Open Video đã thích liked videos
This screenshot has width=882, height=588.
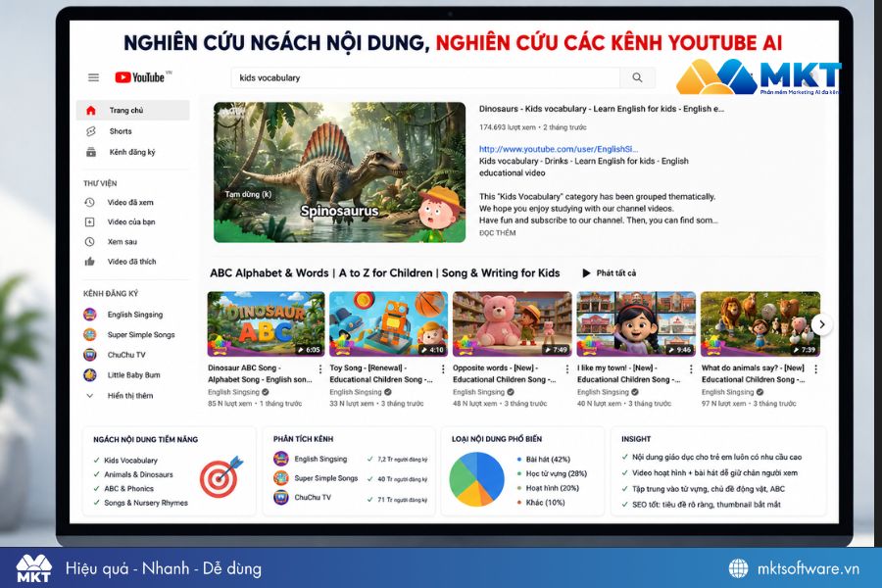click(x=132, y=261)
